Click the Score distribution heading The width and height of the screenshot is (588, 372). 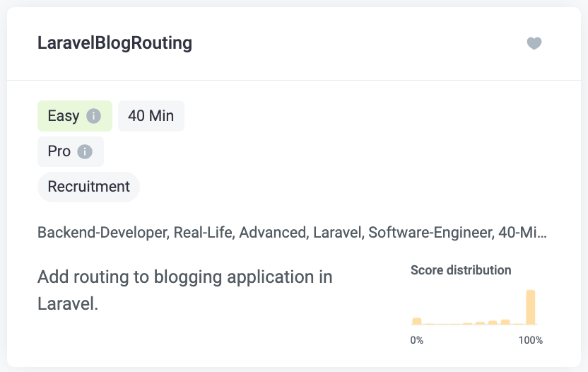tap(461, 270)
